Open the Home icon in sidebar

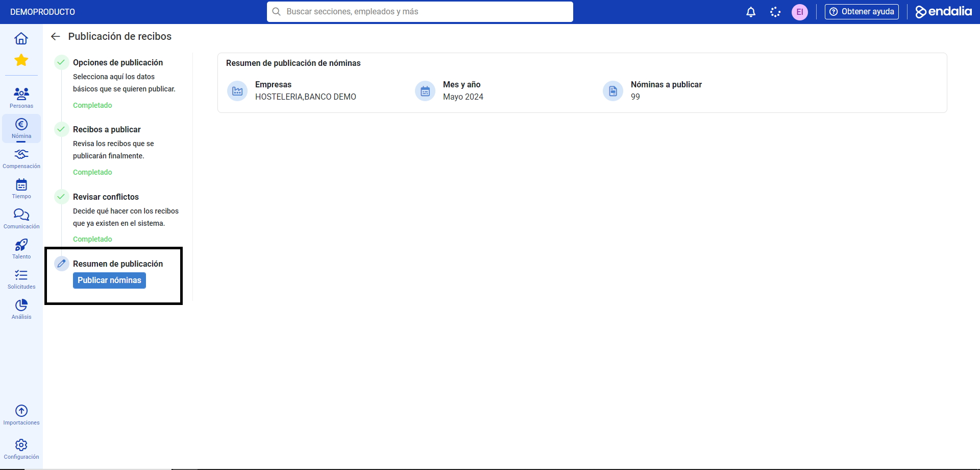point(21,38)
